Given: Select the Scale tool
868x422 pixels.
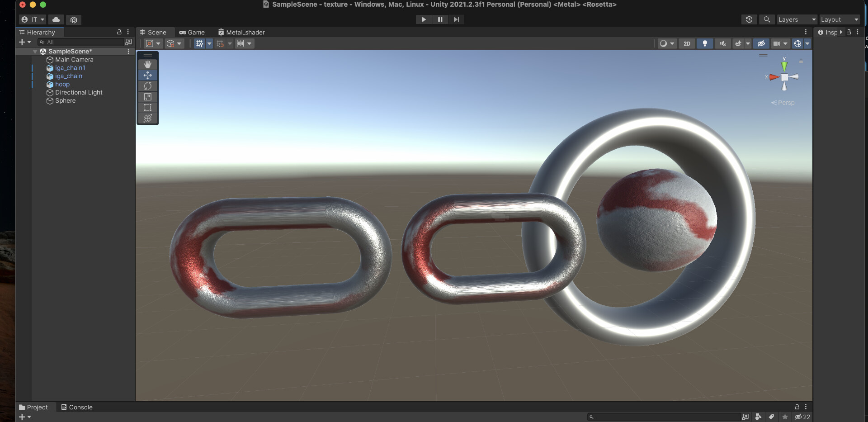Looking at the screenshot, I should point(147,97).
